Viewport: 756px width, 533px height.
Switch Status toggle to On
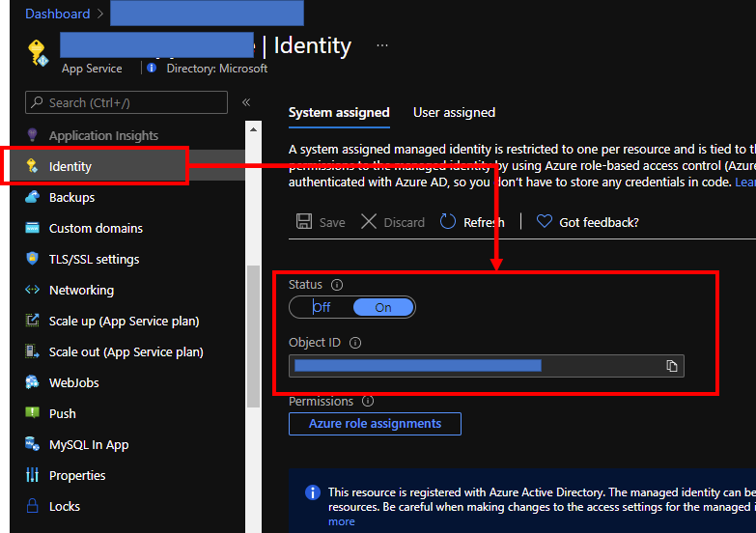tap(383, 307)
